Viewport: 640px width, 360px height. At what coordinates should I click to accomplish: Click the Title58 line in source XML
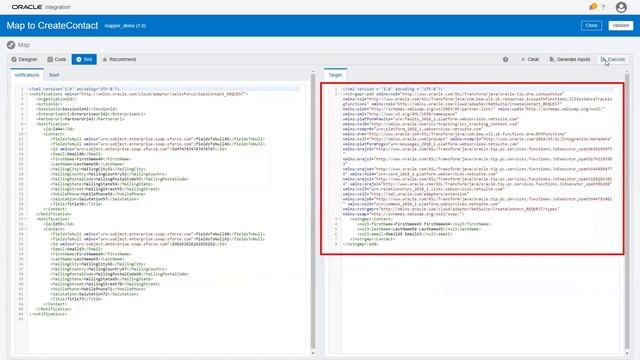pyautogui.click(x=76, y=204)
